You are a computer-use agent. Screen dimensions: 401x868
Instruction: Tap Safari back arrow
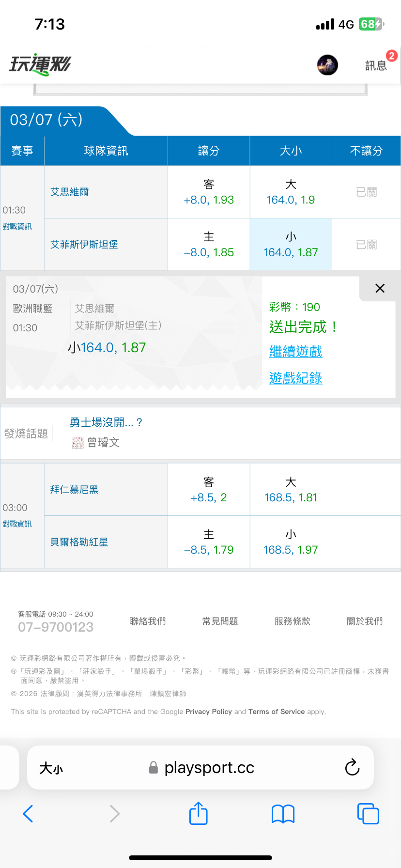(28, 814)
